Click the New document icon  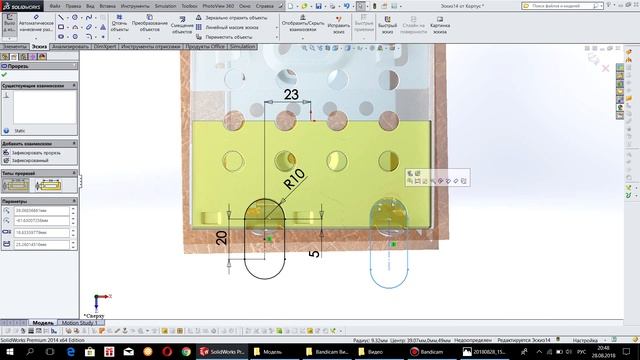click(290, 6)
